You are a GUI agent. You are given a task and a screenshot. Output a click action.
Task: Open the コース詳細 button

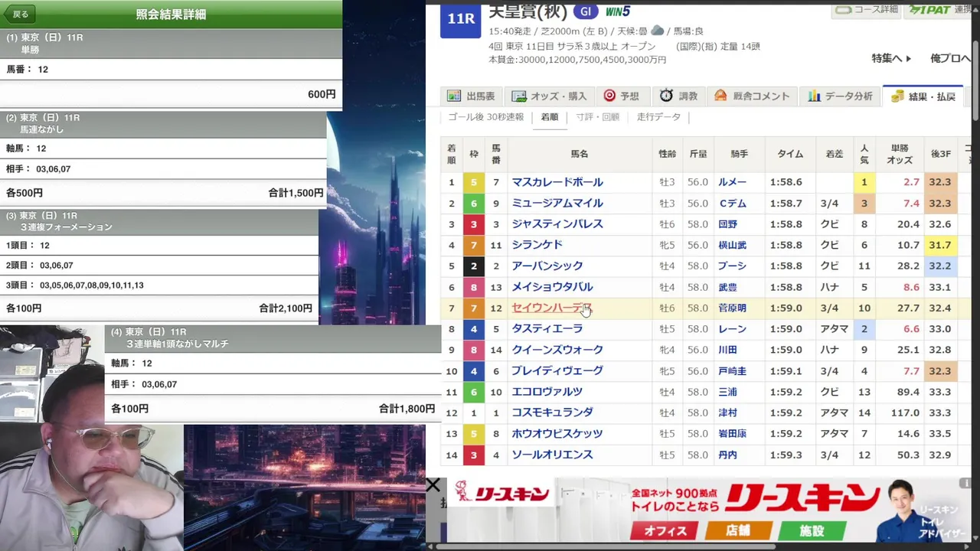click(867, 9)
